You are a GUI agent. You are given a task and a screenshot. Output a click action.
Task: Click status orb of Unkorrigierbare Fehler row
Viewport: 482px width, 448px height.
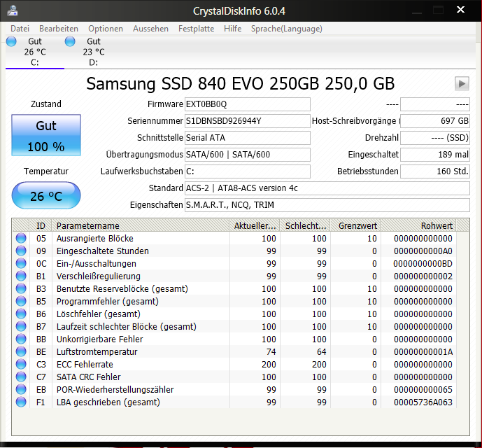pyautogui.click(x=21, y=339)
